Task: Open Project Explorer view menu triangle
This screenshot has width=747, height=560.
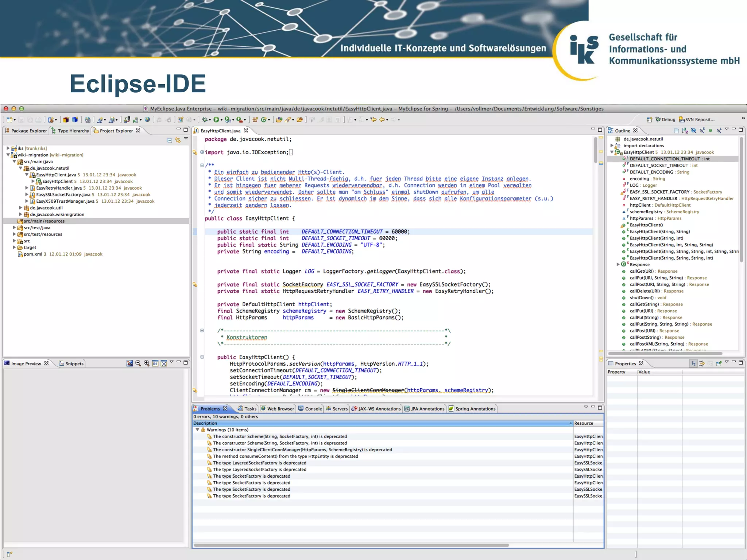Action: pyautogui.click(x=186, y=139)
